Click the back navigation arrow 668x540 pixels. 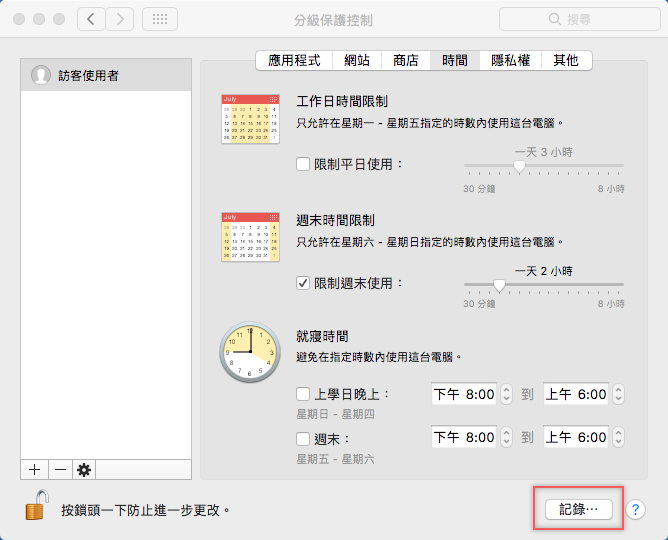91,19
